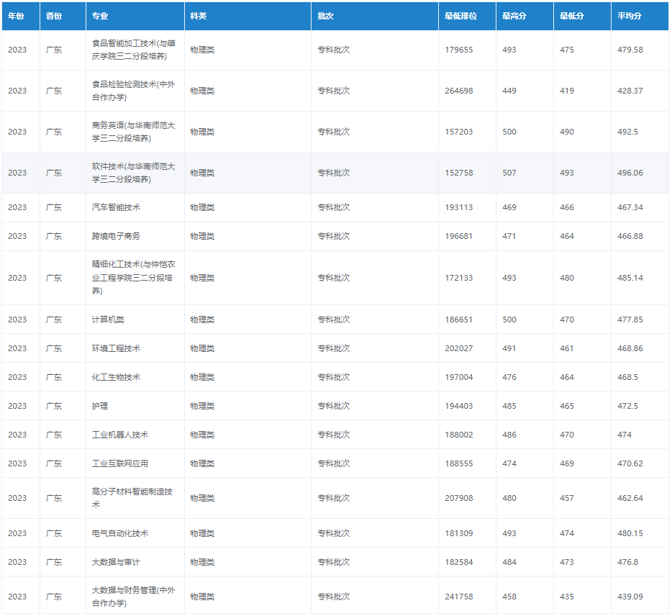
Task: Select the 商务英语 major cell
Action: [x=134, y=132]
